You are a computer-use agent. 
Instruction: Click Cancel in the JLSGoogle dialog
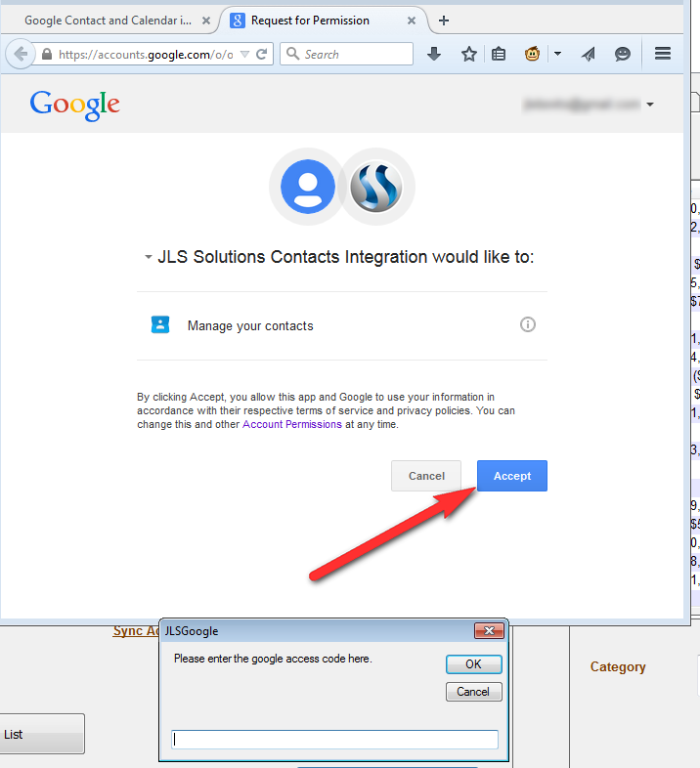[473, 692]
